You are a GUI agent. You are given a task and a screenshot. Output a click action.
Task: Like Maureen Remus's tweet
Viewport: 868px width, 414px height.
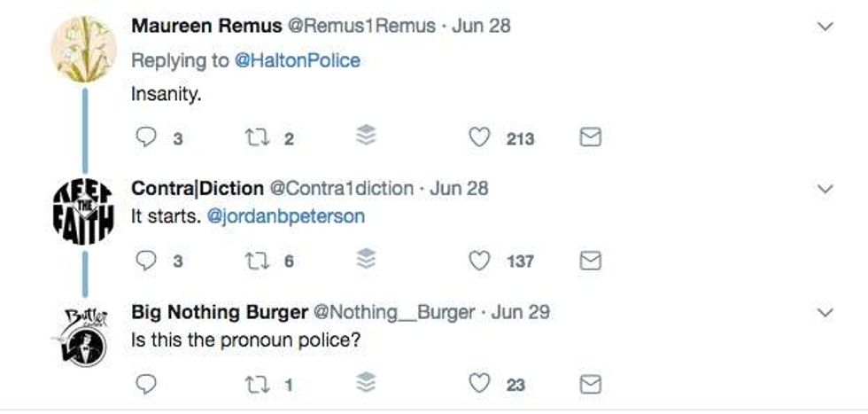pyautogui.click(x=479, y=137)
